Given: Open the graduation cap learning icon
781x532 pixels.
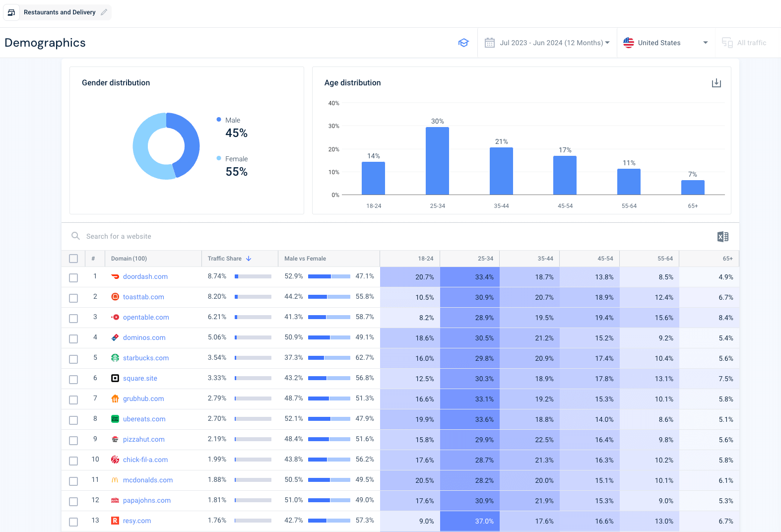Looking at the screenshot, I should point(463,43).
